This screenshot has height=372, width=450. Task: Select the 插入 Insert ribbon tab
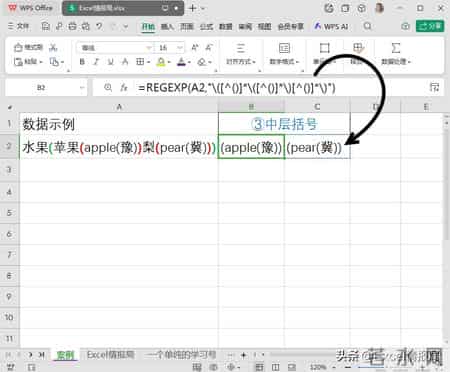[x=167, y=26]
